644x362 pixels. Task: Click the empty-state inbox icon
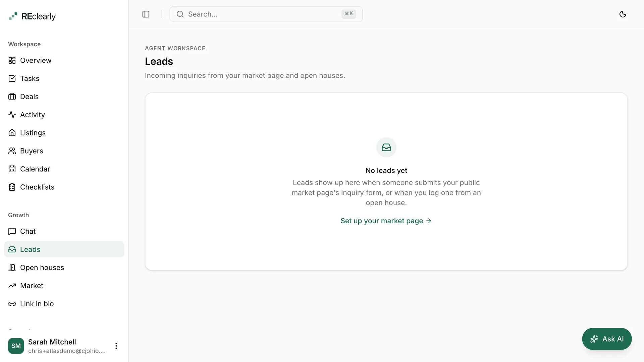[x=386, y=147]
